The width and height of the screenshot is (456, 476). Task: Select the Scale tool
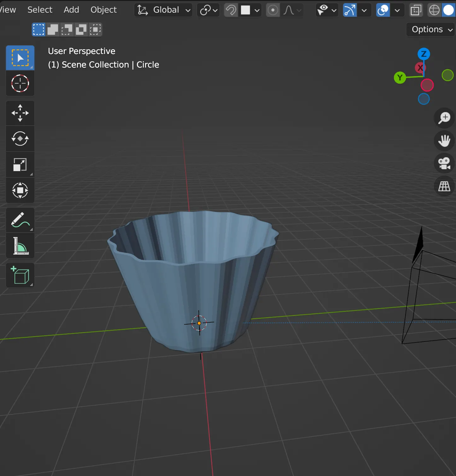click(20, 164)
